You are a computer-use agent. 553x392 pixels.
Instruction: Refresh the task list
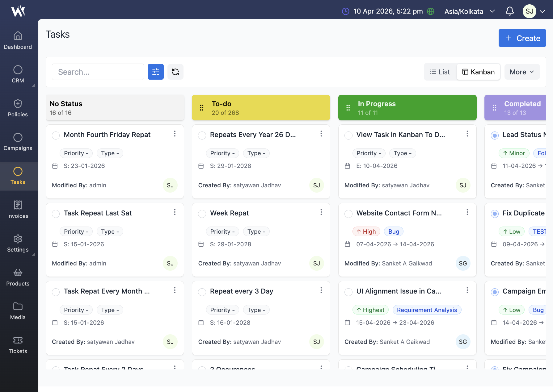175,72
